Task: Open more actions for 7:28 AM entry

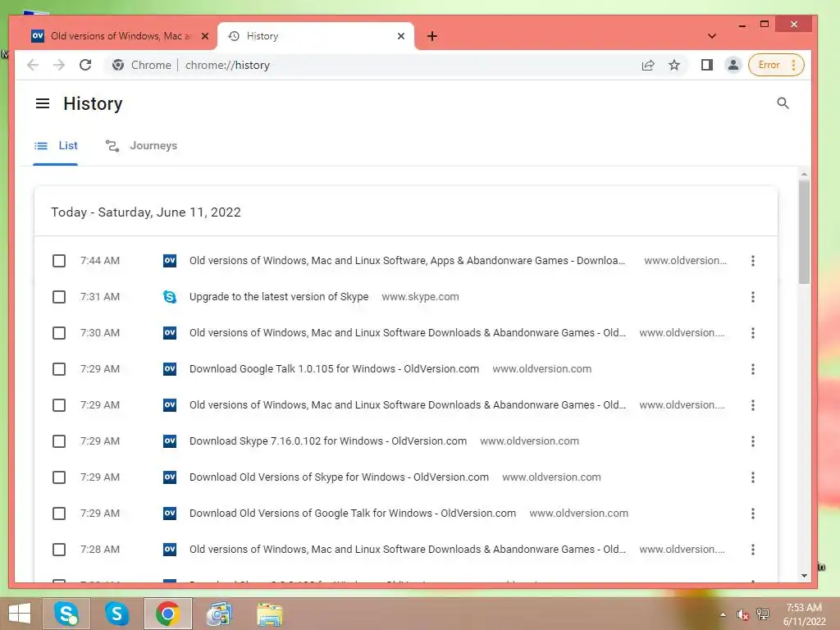Action: coord(753,550)
